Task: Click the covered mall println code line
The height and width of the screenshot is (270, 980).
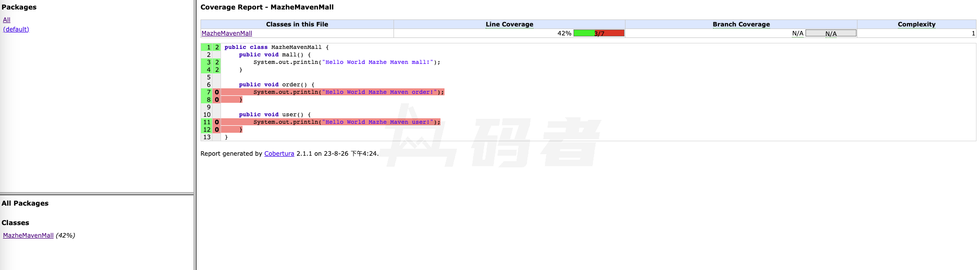Action: (346, 62)
